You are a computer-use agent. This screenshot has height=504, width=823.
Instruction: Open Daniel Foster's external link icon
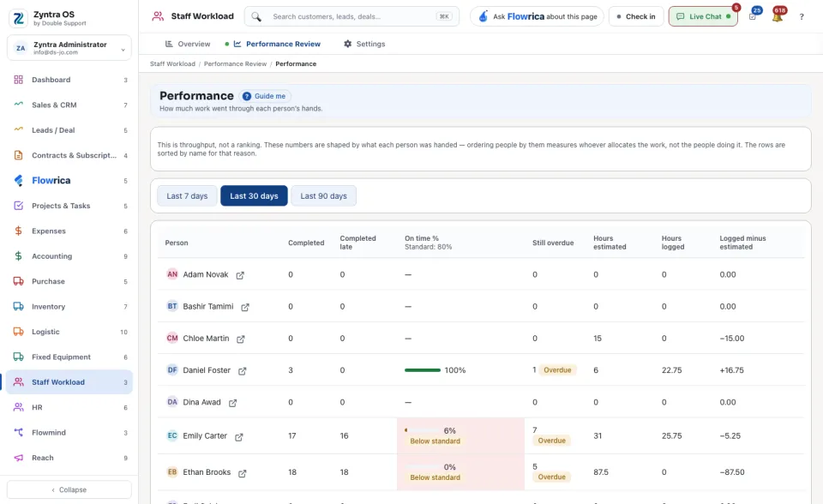point(242,370)
